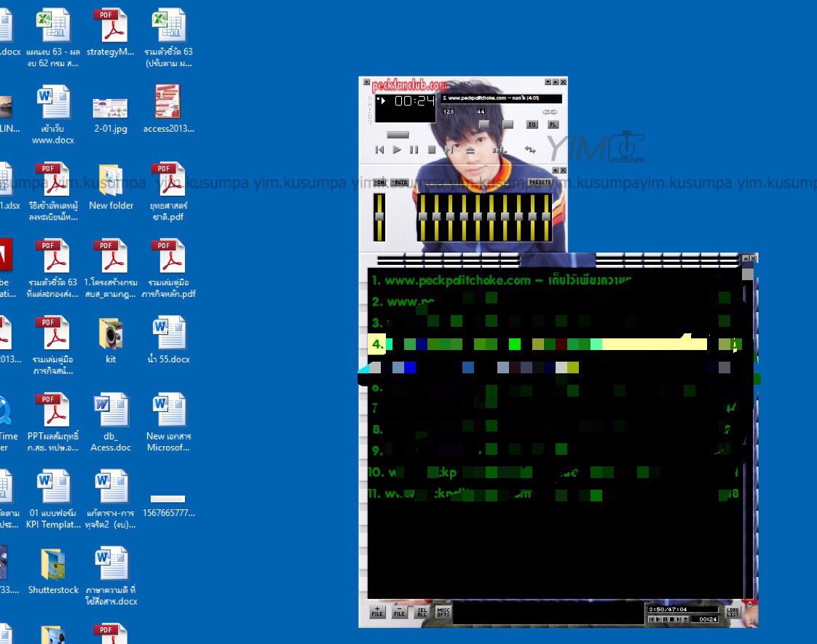Select the New folder desktop icon
The image size is (817, 644).
(111, 186)
